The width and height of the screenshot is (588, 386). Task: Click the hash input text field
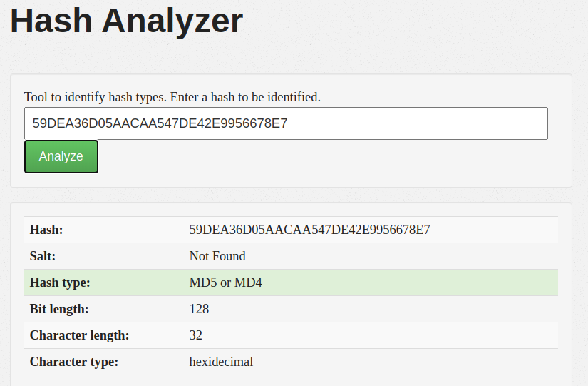[x=285, y=123]
